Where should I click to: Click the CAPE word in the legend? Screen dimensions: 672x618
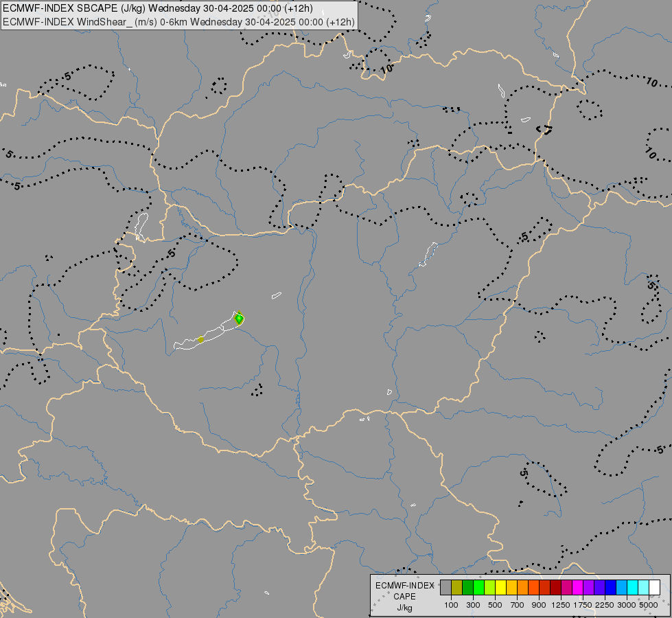(x=404, y=597)
